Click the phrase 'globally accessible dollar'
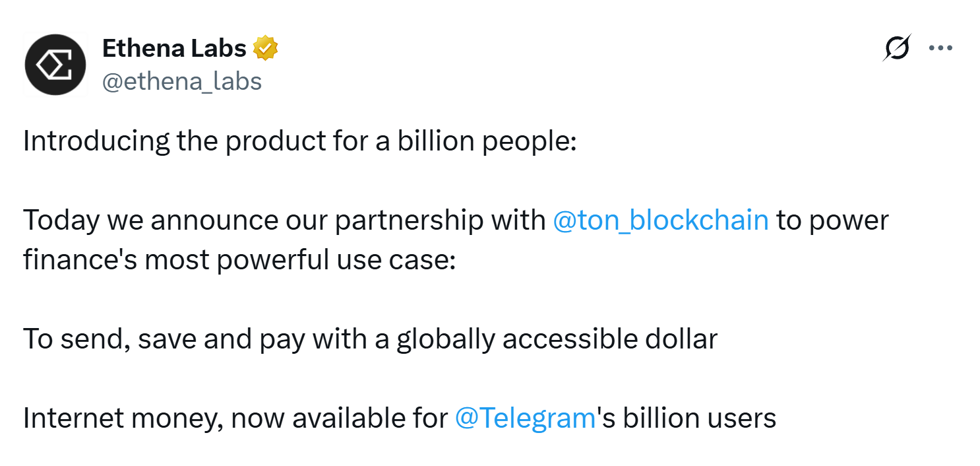This screenshot has width=980, height=466. coord(557,339)
